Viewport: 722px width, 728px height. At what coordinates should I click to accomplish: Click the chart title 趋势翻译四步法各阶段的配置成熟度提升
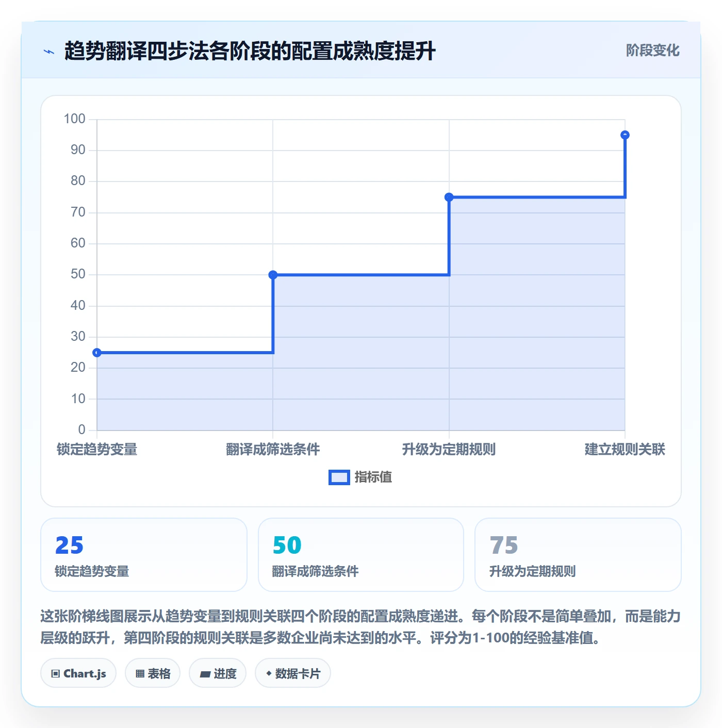pos(250,51)
